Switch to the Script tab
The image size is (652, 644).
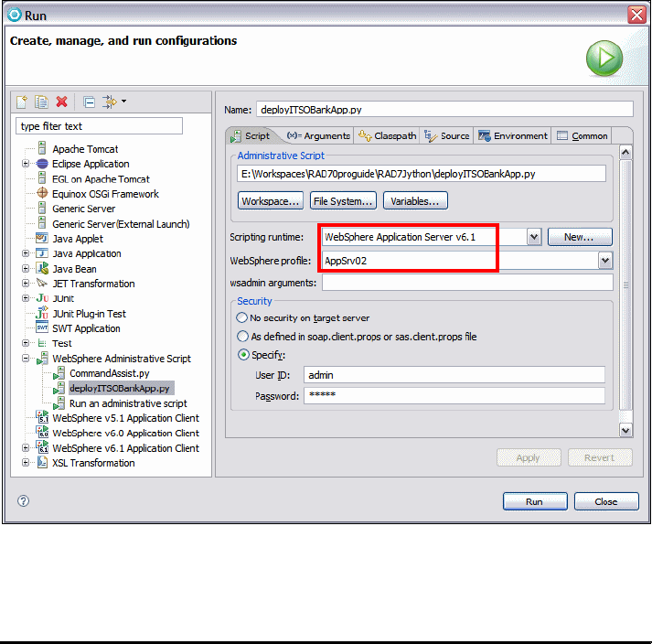[x=251, y=135]
